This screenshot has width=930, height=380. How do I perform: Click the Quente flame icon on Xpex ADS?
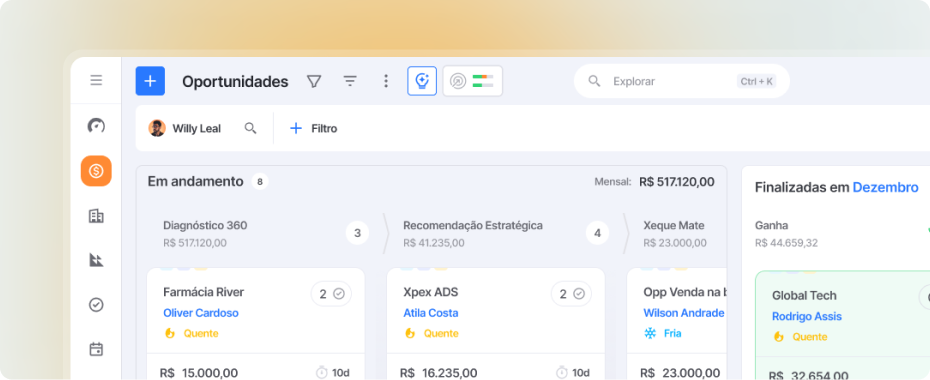click(409, 333)
